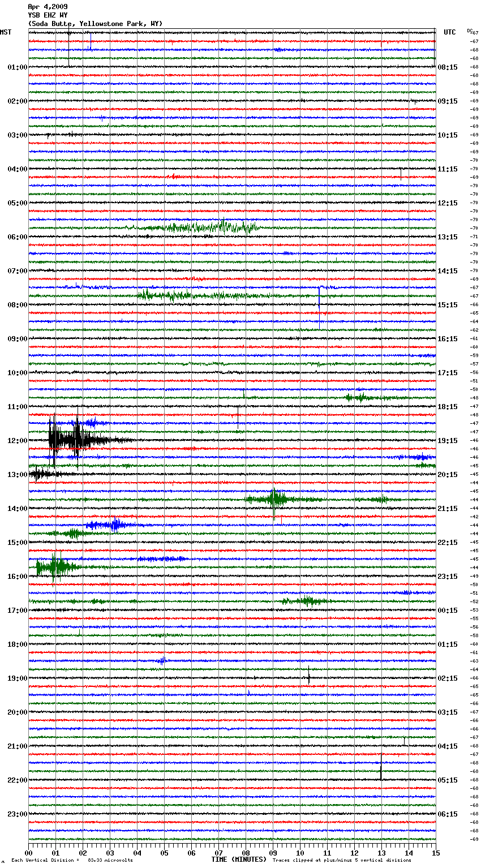Image resolution: width=481 pixels, height=868 pixels.
Task: Click the 03:00 MST time label
Action: coord(17,135)
